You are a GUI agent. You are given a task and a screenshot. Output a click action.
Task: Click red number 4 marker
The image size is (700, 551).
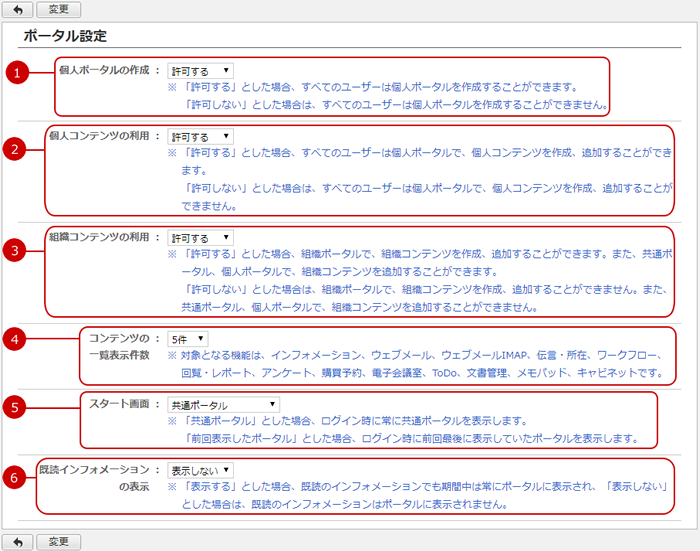click(x=13, y=338)
